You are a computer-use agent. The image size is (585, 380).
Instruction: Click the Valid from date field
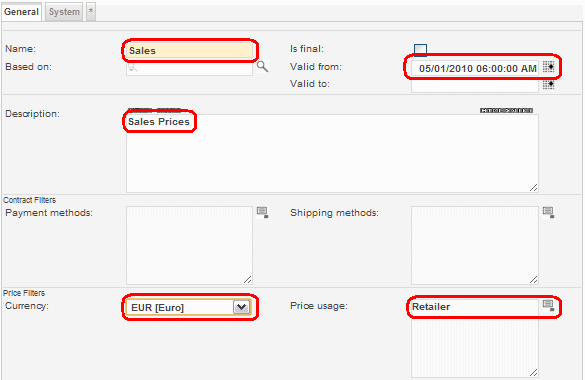[475, 68]
